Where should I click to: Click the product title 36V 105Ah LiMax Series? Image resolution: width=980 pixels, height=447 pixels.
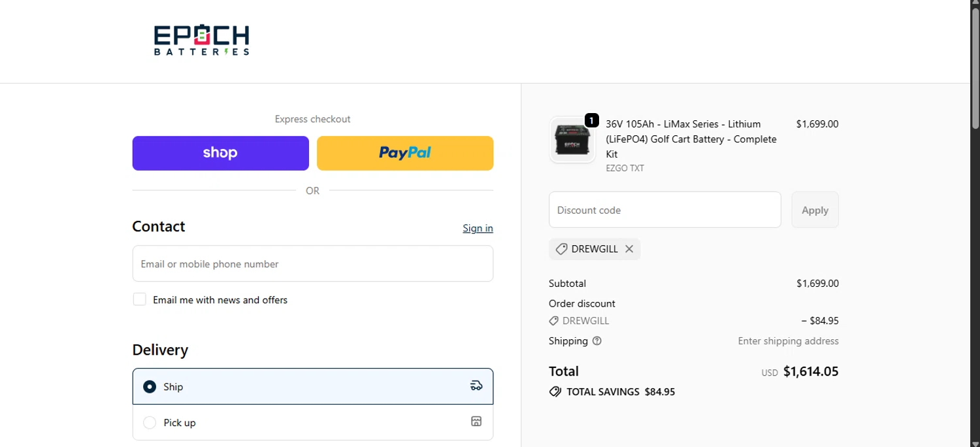point(691,139)
